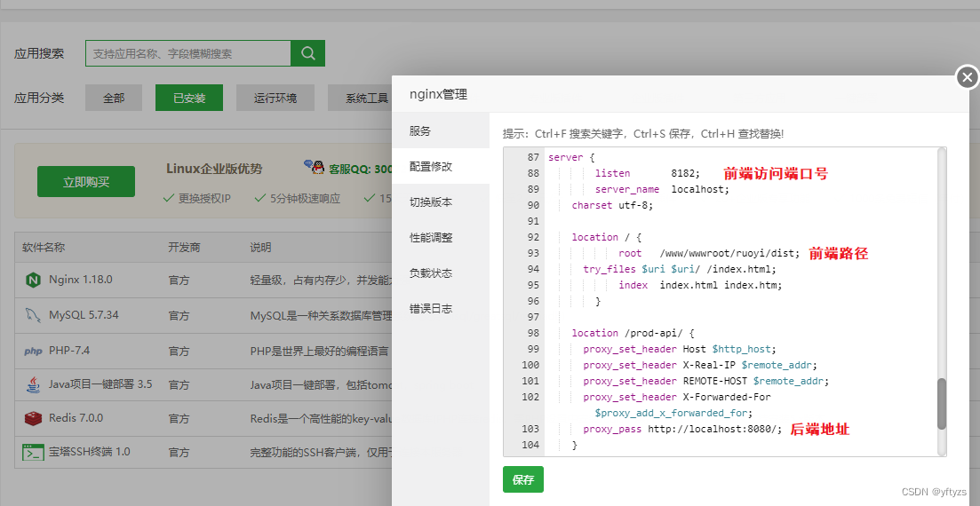980x506 pixels.
Task: Click the 立即购买 button
Action: [86, 182]
